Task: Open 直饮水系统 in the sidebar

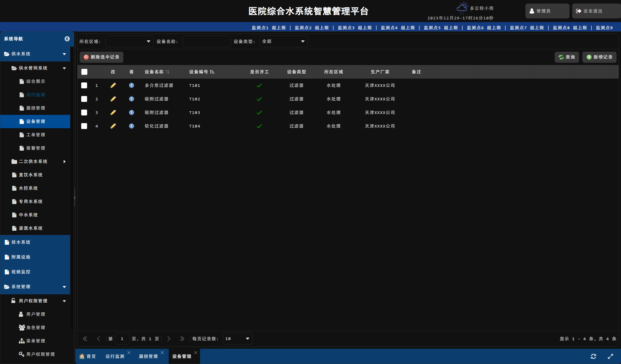Action: point(35,175)
